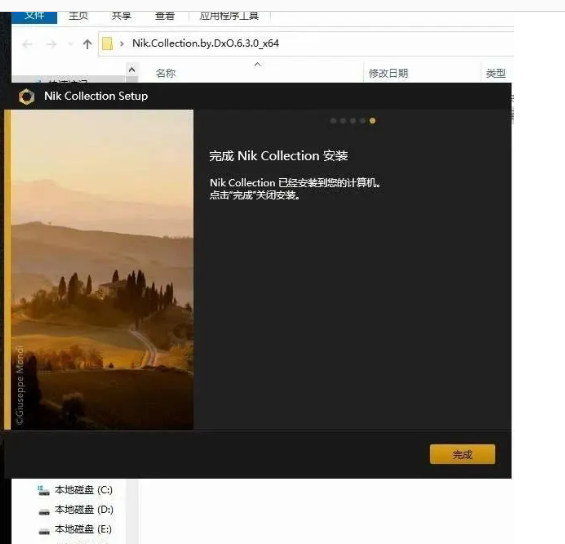The width and height of the screenshot is (565, 544).
Task: Select 本地磁盘 (C:) drive in sidebar
Action: click(75, 490)
